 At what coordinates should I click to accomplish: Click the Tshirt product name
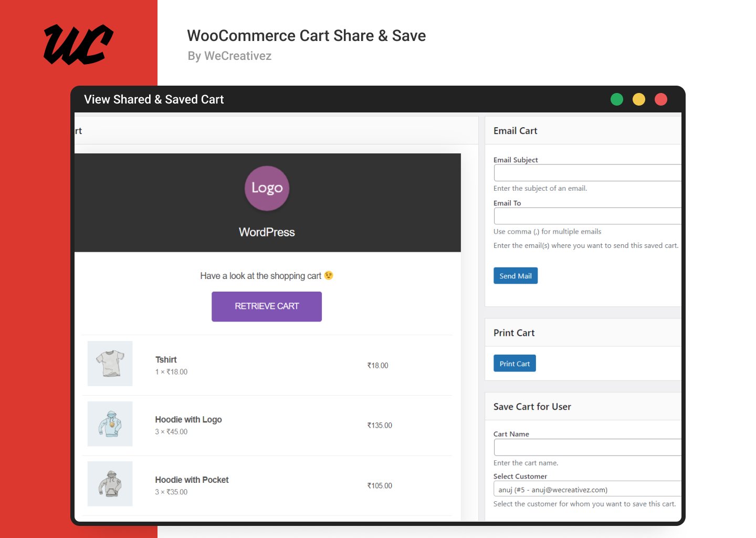coord(166,360)
